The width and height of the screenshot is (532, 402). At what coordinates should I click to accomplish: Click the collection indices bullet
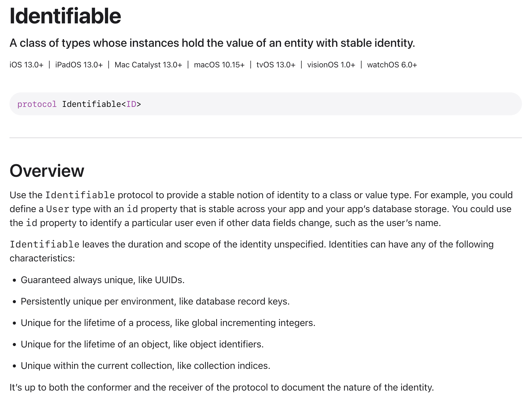pyautogui.click(x=145, y=366)
